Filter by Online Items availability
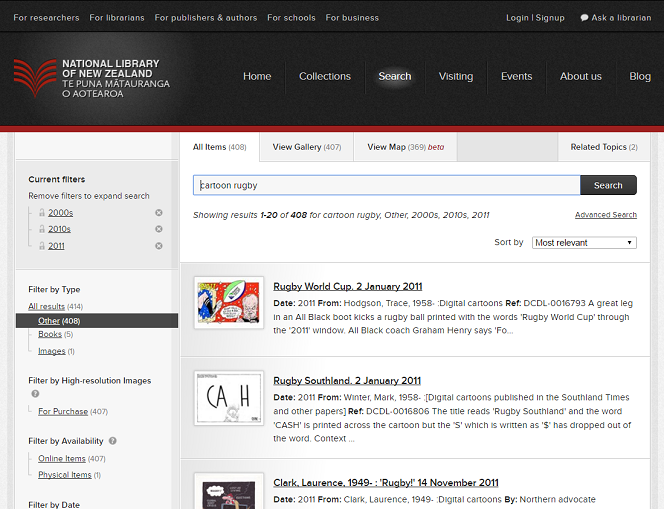 (x=62, y=459)
